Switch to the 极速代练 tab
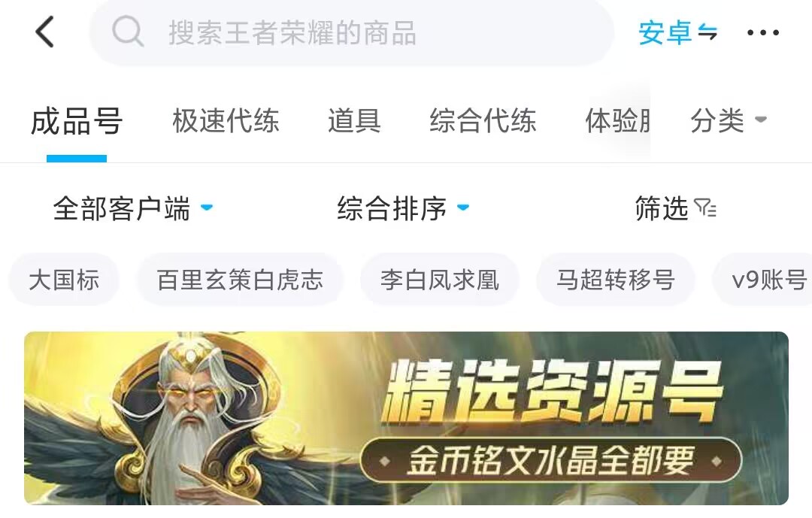Screen dimensions: 812x518 tap(226, 121)
